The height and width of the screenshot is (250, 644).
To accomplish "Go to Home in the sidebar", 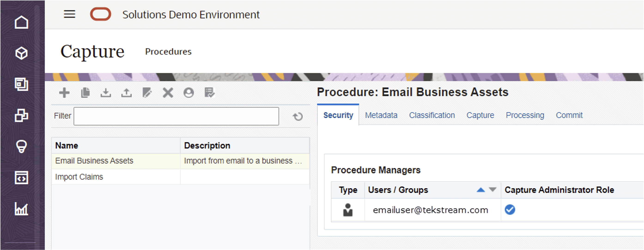I will (21, 22).
